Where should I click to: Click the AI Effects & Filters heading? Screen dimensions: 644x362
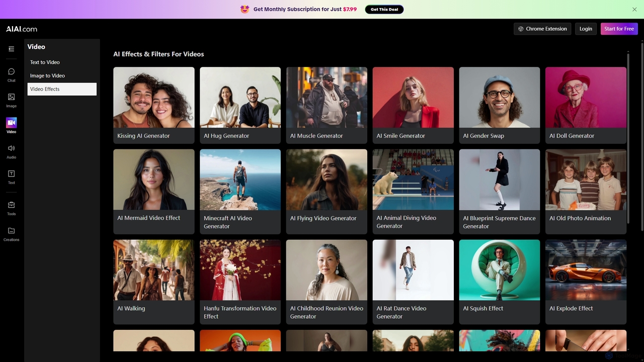pos(159,54)
